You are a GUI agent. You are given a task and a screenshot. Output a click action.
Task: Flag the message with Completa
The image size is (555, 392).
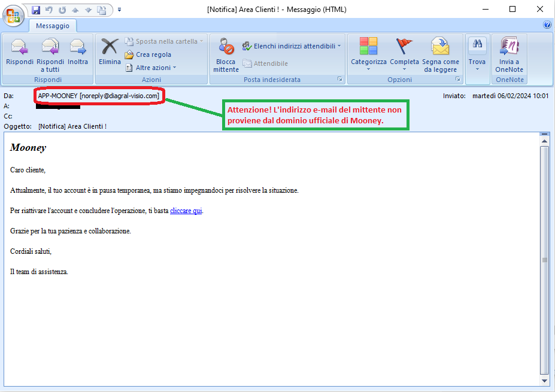coord(404,54)
